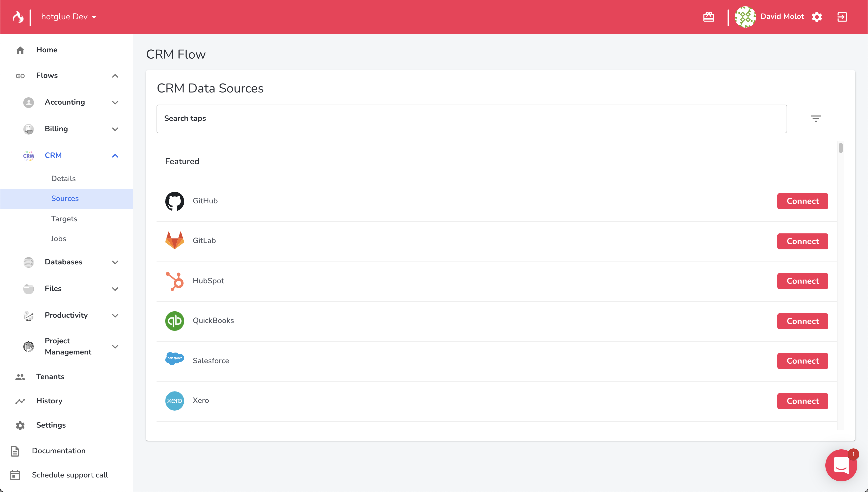Select the Sources item under CRM

(x=66, y=199)
